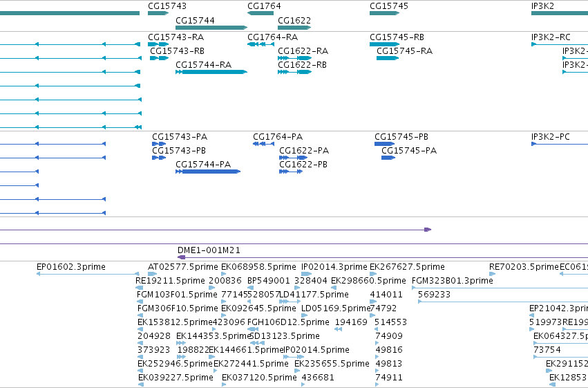Image resolution: width=588 pixels, height=388 pixels.
Task: Click the RE19211.5prime EST label
Action: pos(170,281)
